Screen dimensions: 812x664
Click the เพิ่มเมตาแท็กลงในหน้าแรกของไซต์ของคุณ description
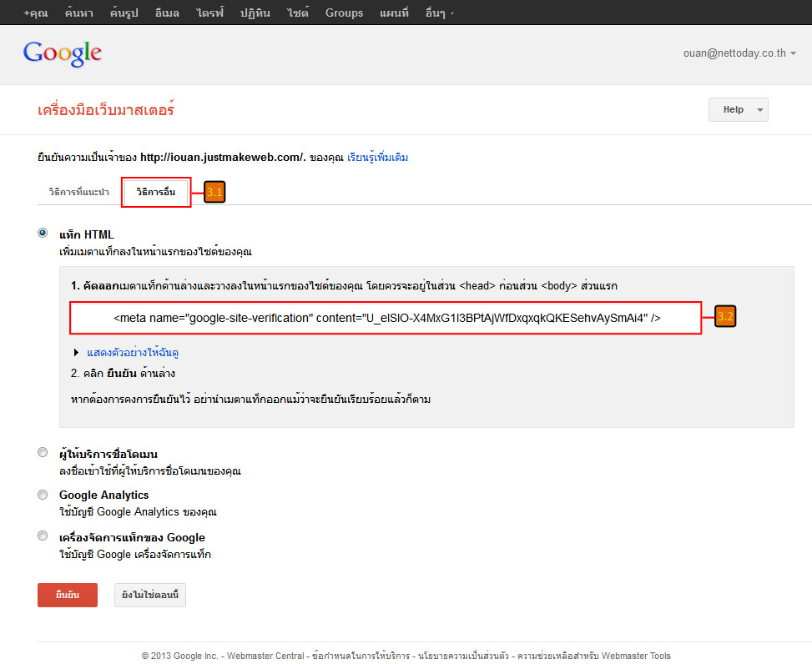[x=155, y=252]
